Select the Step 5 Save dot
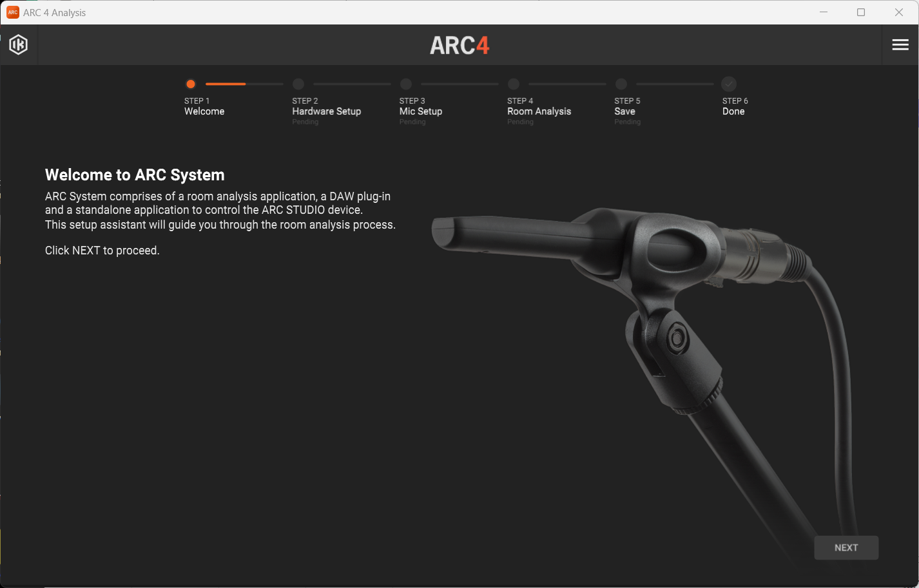Viewport: 919px width, 588px height. tap(621, 84)
